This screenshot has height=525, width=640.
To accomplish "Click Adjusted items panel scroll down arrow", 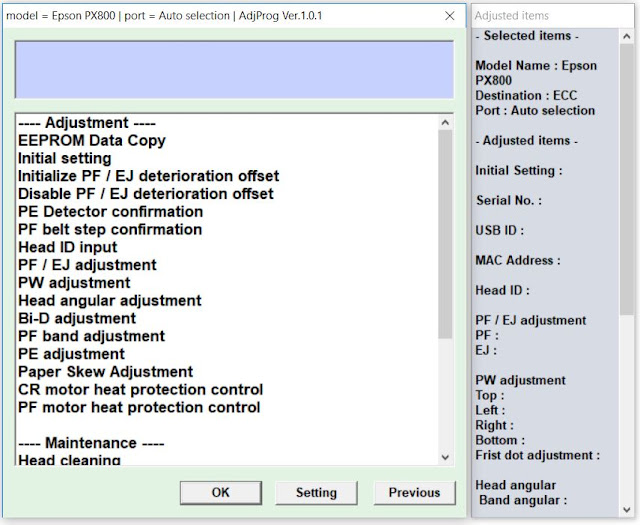I will pos(627,509).
